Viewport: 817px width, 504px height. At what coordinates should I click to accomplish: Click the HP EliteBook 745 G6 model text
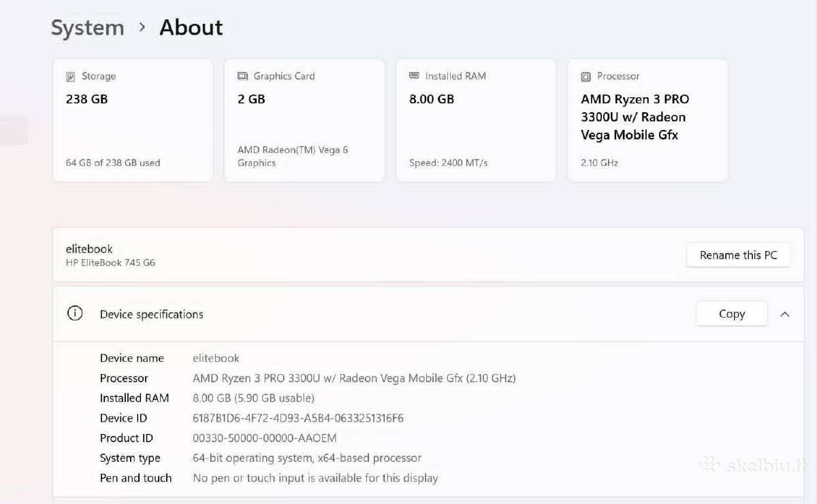coord(110,263)
